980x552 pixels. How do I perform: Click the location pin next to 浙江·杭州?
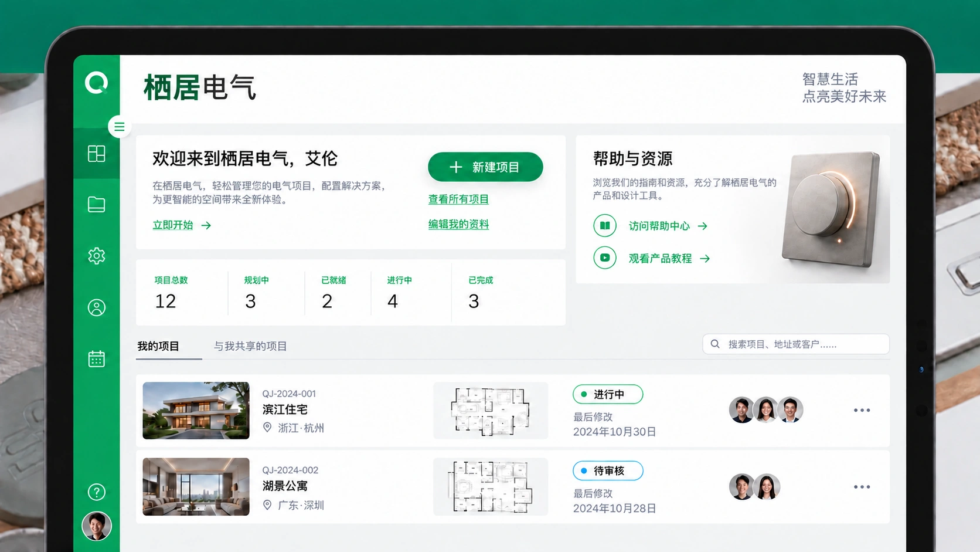tap(267, 428)
